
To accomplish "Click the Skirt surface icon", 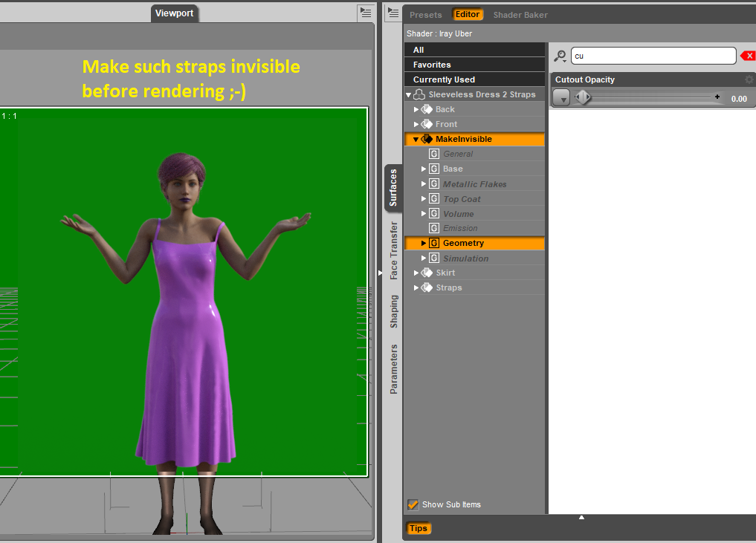I will [x=427, y=273].
